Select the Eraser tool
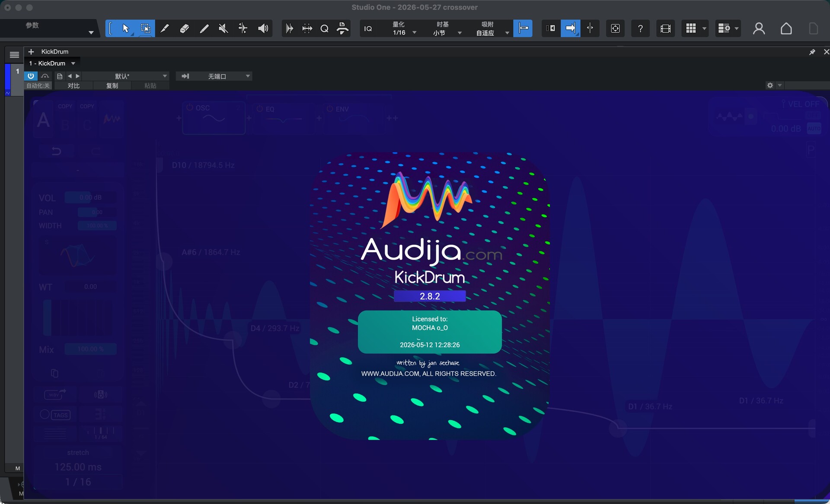The height and width of the screenshot is (504, 830). [x=185, y=29]
